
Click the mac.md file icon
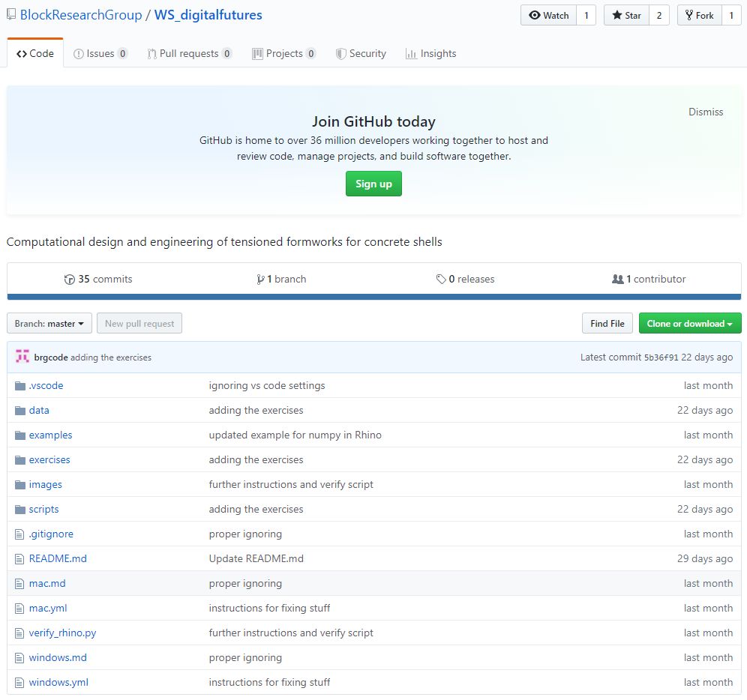pos(19,584)
